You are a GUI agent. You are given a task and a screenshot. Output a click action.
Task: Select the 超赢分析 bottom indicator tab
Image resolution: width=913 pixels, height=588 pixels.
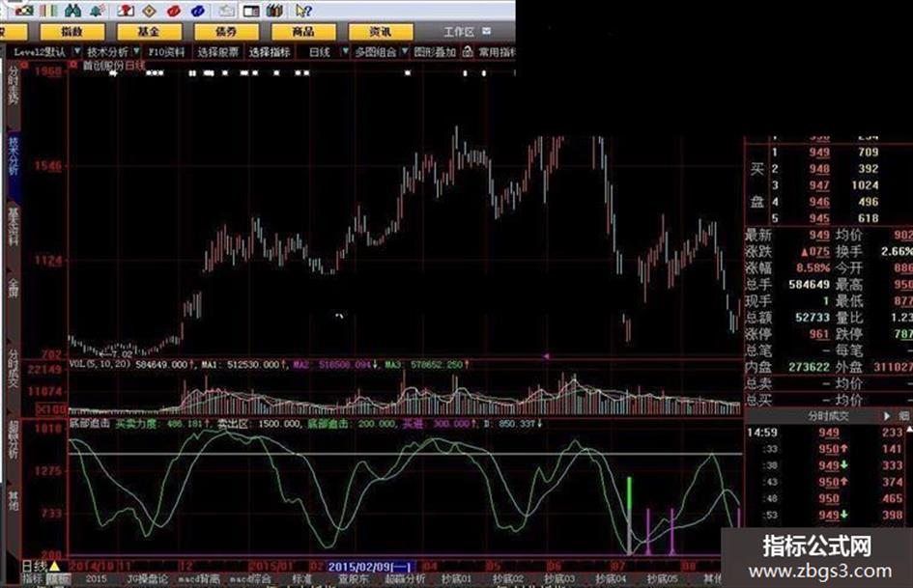405,578
